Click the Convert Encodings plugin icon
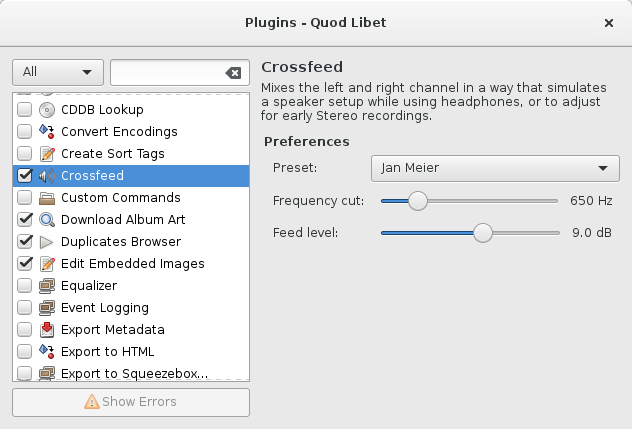The image size is (632, 429). tap(46, 132)
